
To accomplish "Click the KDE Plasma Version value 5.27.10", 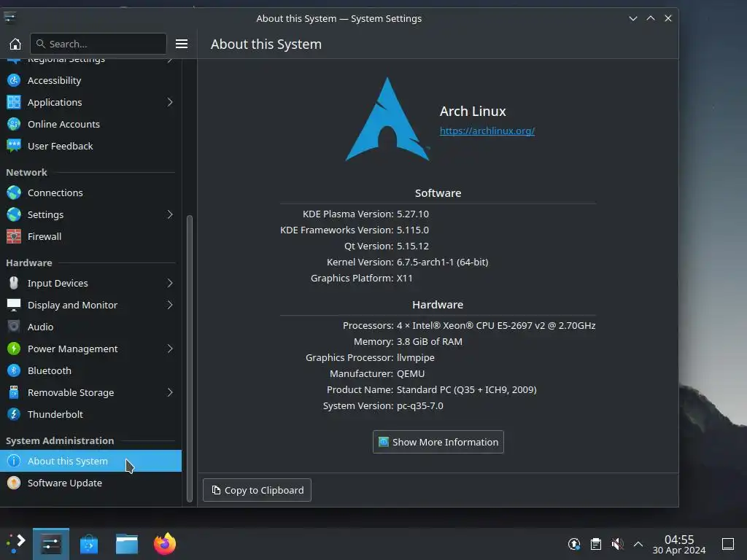I will 413,214.
